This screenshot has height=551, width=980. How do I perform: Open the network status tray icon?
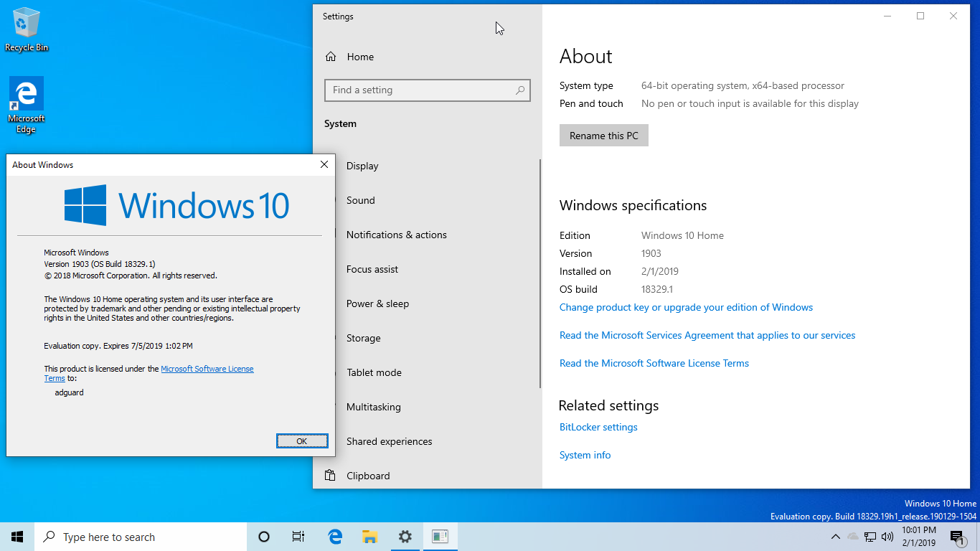(x=870, y=537)
